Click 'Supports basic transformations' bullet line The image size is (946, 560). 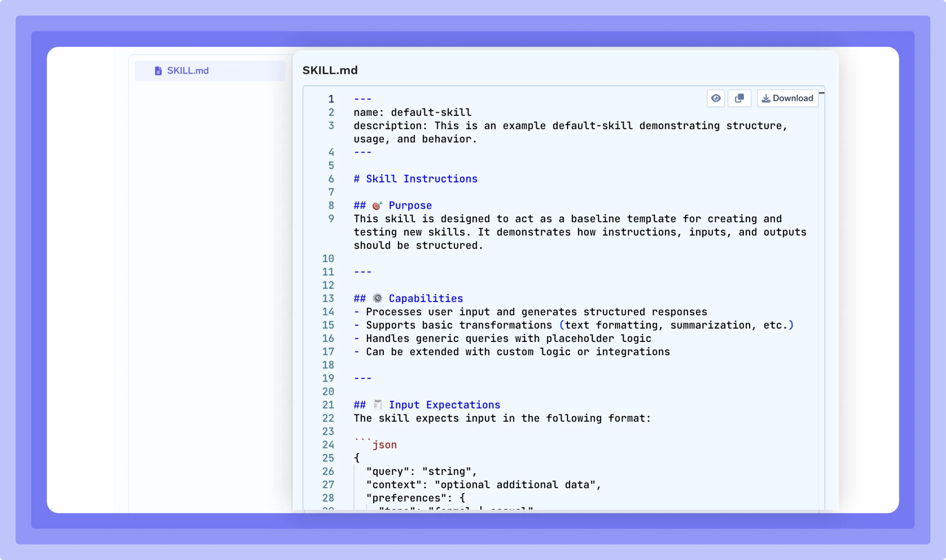[x=573, y=325]
